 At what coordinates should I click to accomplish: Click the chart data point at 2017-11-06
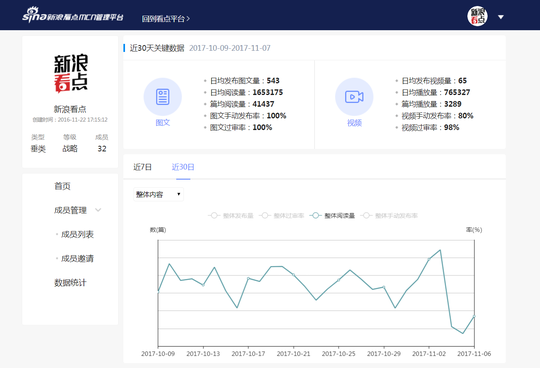[x=474, y=316]
